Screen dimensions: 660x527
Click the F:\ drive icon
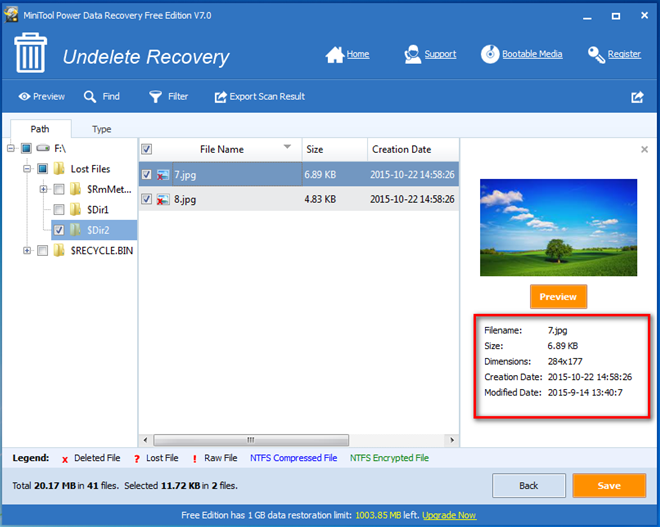43,148
